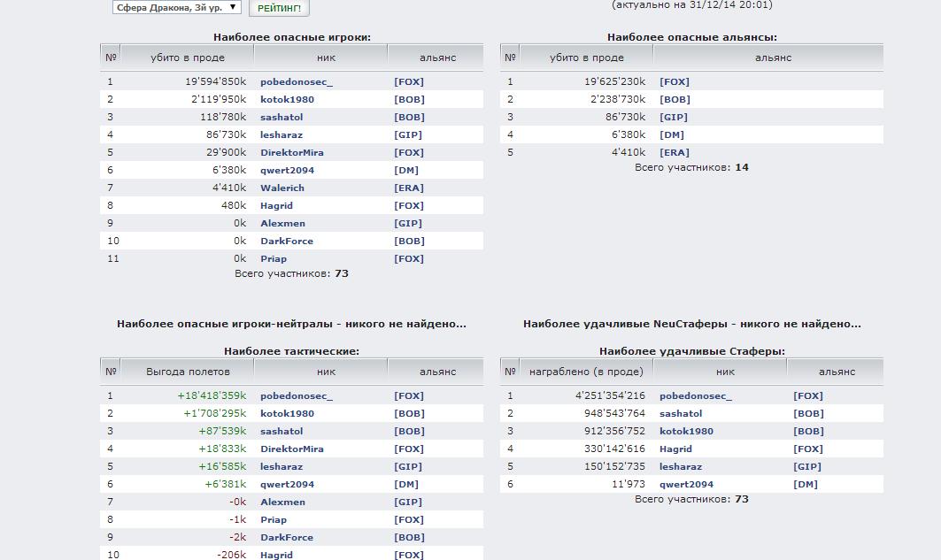Open [BOB] alliance in dangerous alliances table
Viewport: 941px width, 560px height.
coord(674,99)
